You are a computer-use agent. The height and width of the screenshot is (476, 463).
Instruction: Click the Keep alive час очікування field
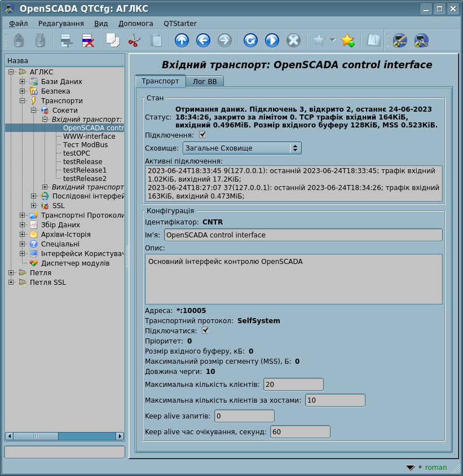click(300, 431)
